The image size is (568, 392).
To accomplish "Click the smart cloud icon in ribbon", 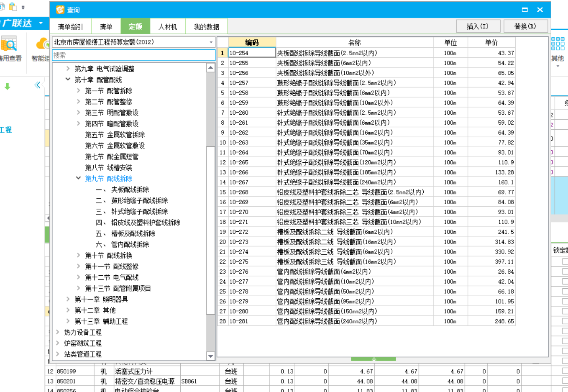I will [43, 44].
